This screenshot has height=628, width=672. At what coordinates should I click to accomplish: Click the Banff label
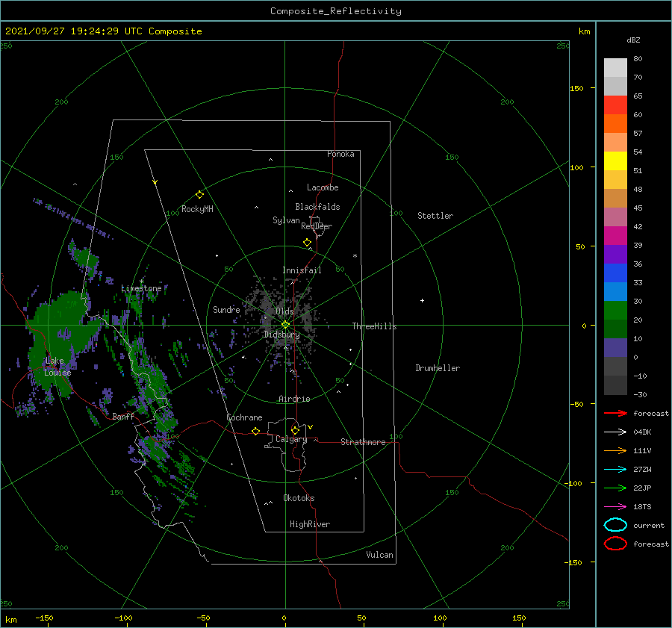click(x=123, y=416)
